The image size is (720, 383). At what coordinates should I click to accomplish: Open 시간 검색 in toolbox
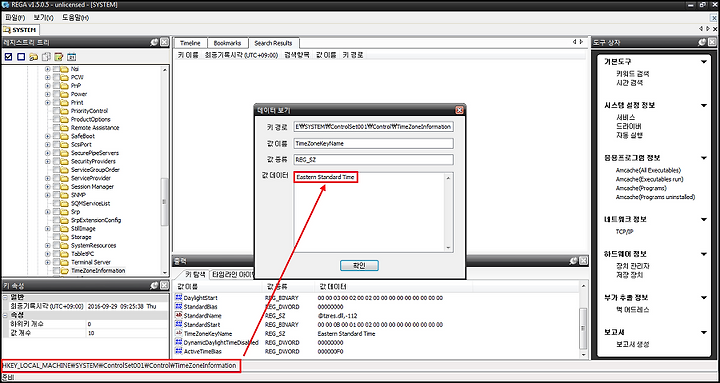tap(629, 83)
